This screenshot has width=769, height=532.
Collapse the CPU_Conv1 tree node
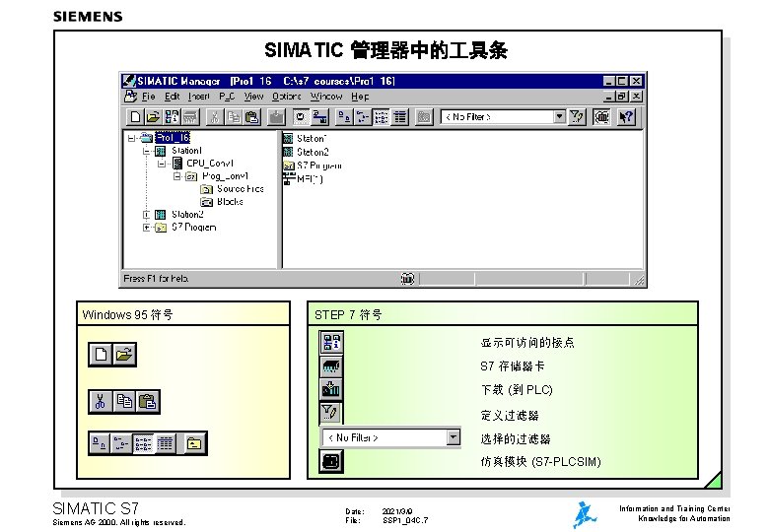click(162, 164)
